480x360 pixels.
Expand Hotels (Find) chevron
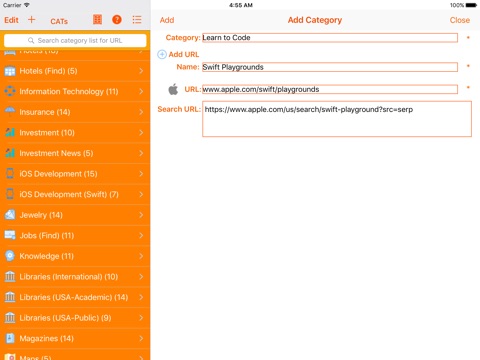click(x=141, y=71)
